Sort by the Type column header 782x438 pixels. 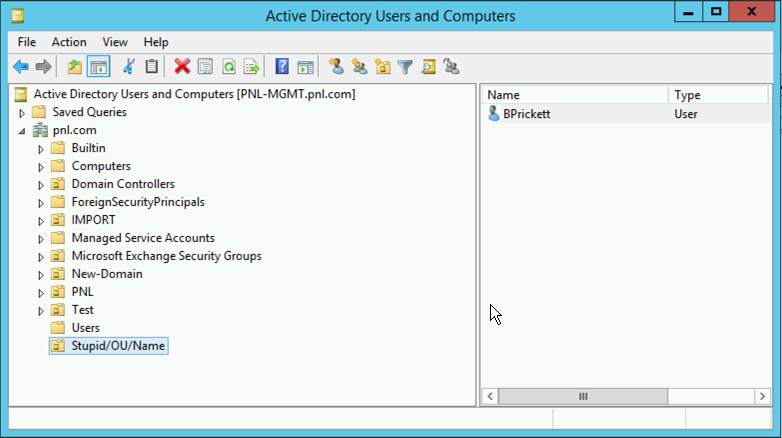point(718,95)
